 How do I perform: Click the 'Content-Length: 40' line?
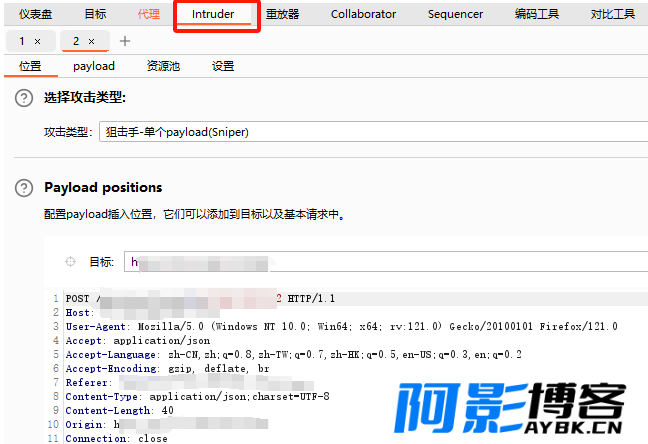pyautogui.click(x=119, y=411)
